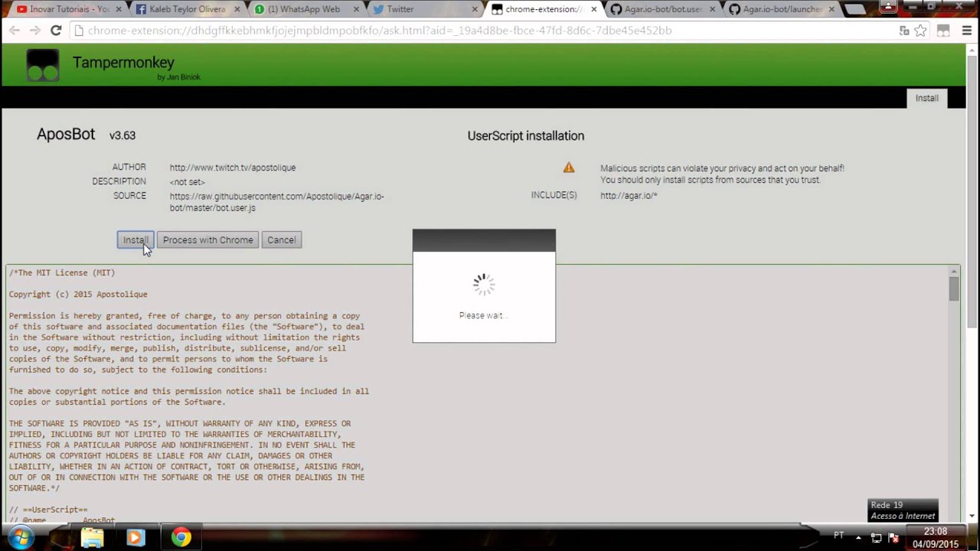Close the Inovar Tutoriais tab
This screenshot has height=551, width=980.
point(119,10)
